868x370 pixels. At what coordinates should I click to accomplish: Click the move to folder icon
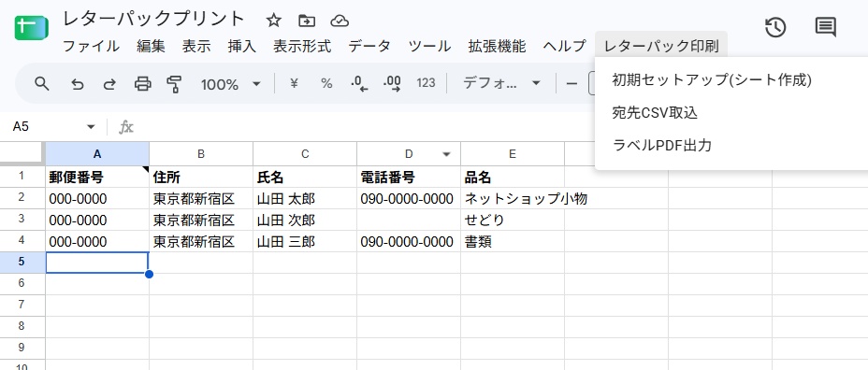(x=306, y=21)
